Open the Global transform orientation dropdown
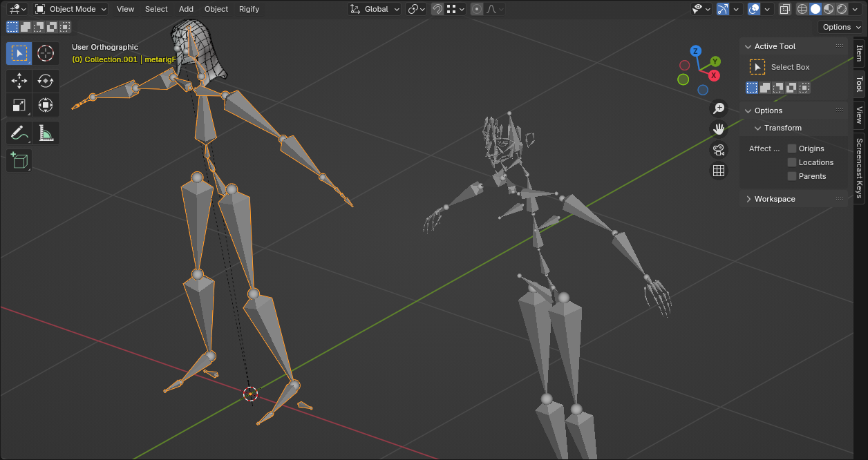 point(375,9)
